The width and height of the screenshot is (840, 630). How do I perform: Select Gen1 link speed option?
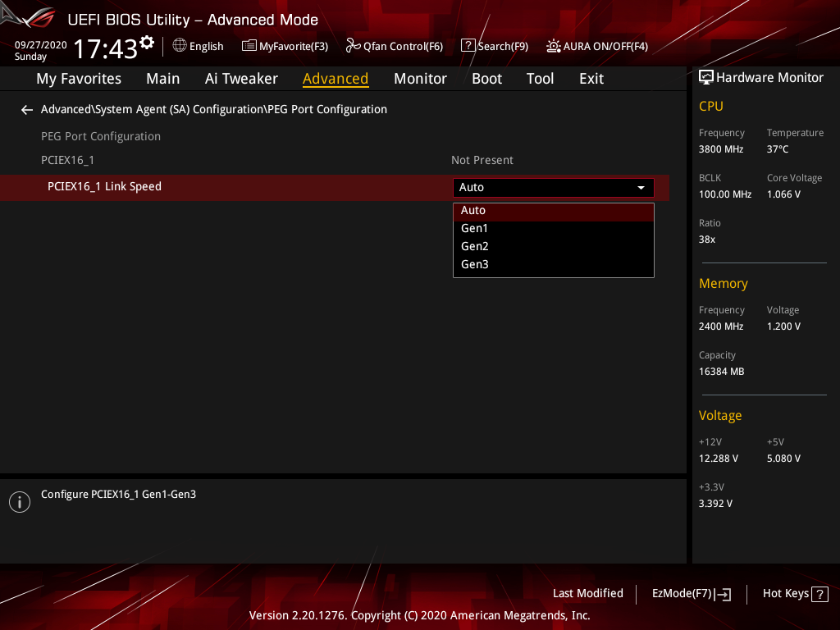pyautogui.click(x=554, y=229)
